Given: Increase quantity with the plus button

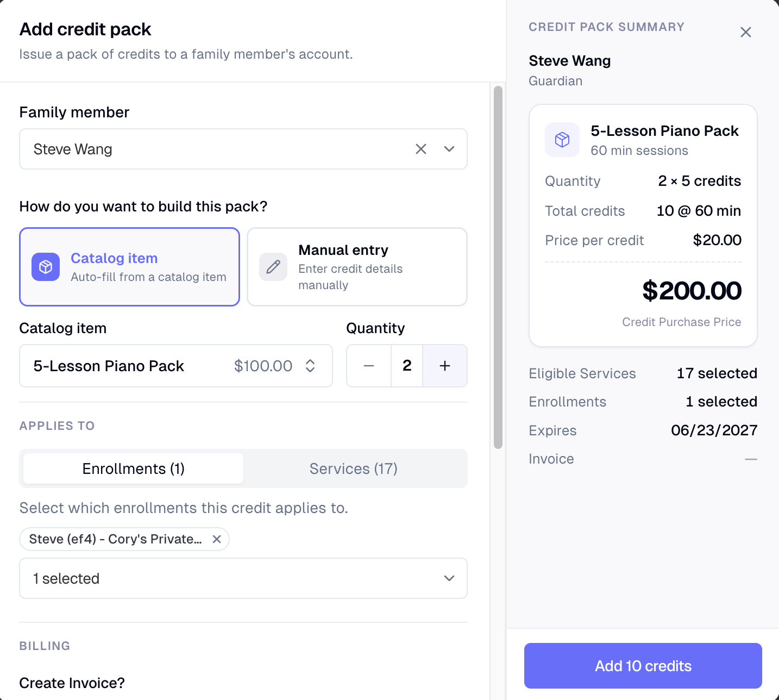Looking at the screenshot, I should tap(445, 366).
